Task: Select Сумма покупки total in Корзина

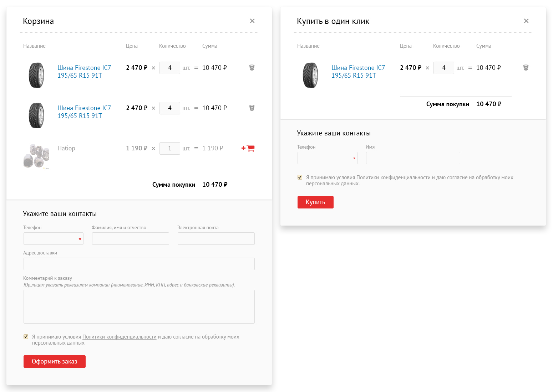Action: pos(215,185)
